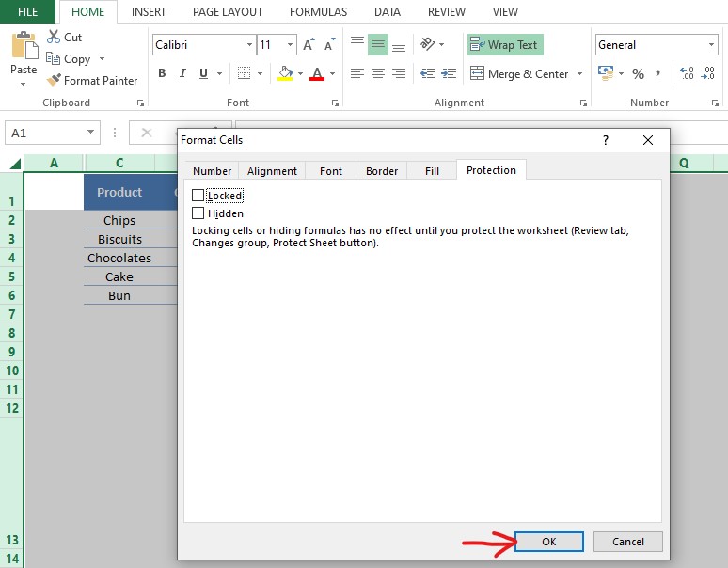This screenshot has height=568, width=728.
Task: Expand underline style arrow
Action: click(219, 73)
